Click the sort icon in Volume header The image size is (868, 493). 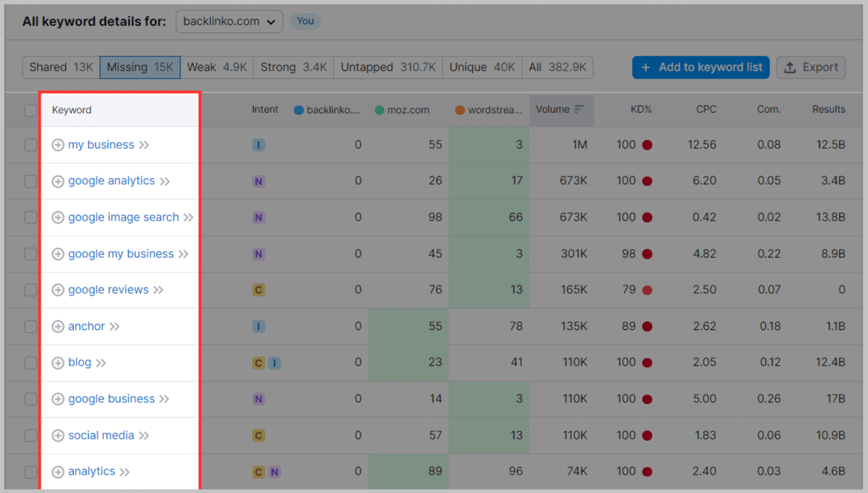[579, 109]
